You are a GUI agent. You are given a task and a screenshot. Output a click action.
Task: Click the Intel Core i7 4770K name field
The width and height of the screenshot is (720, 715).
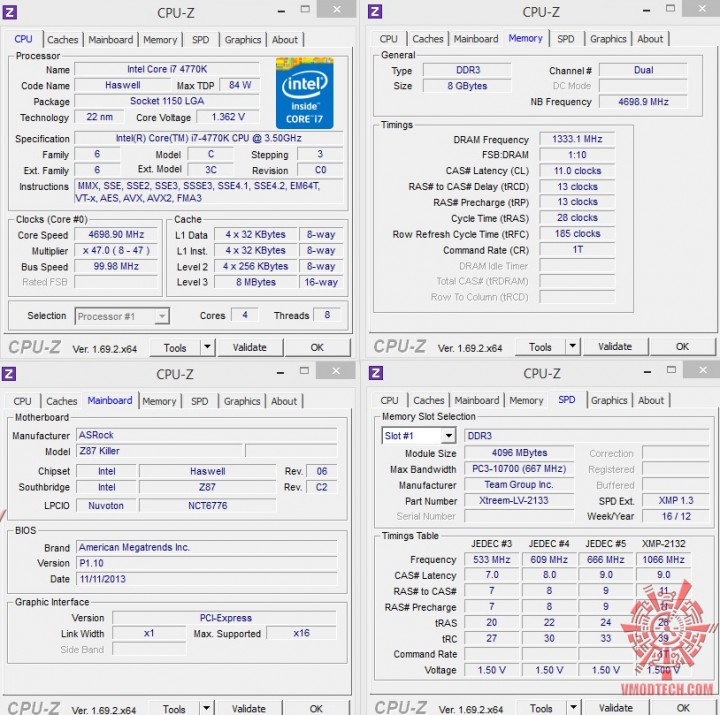pos(167,69)
